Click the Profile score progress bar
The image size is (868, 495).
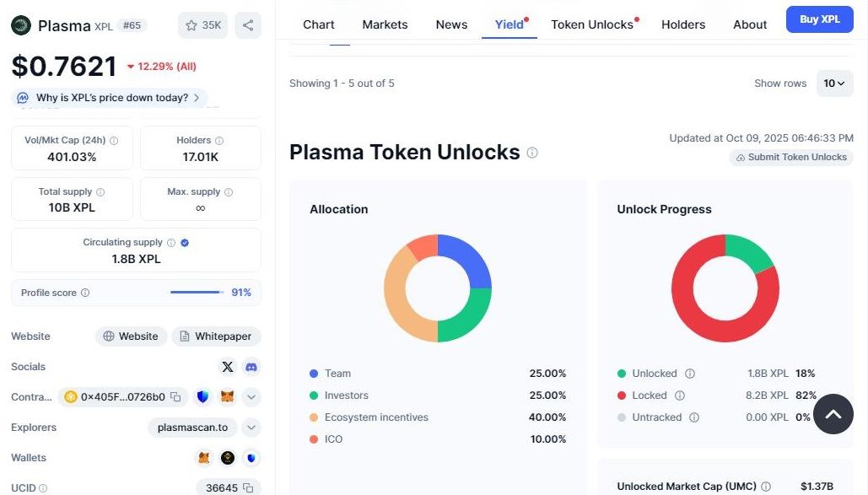[197, 293]
